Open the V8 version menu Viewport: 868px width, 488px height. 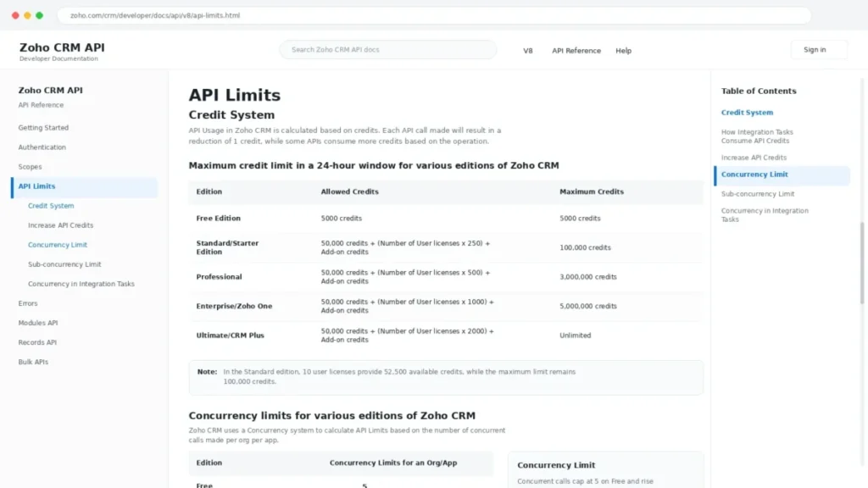[527, 50]
